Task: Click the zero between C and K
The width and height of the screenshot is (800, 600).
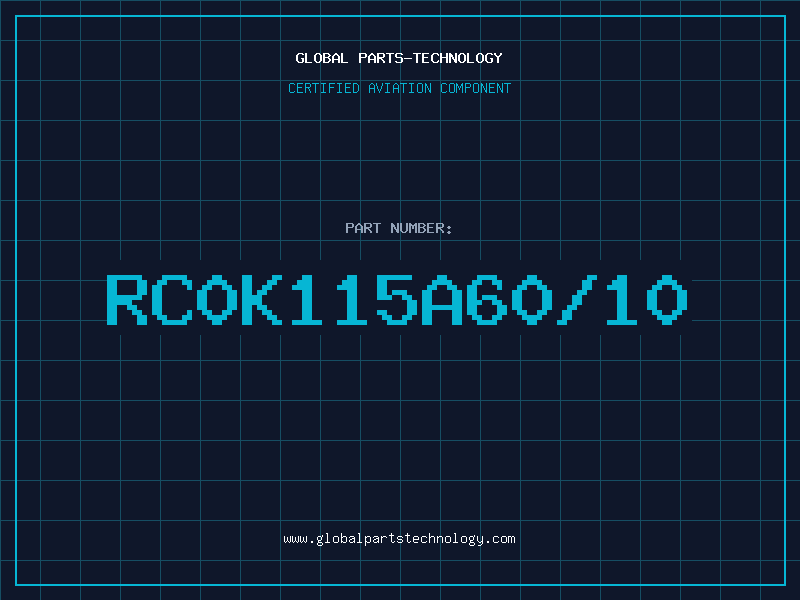Action: pyautogui.click(x=217, y=299)
